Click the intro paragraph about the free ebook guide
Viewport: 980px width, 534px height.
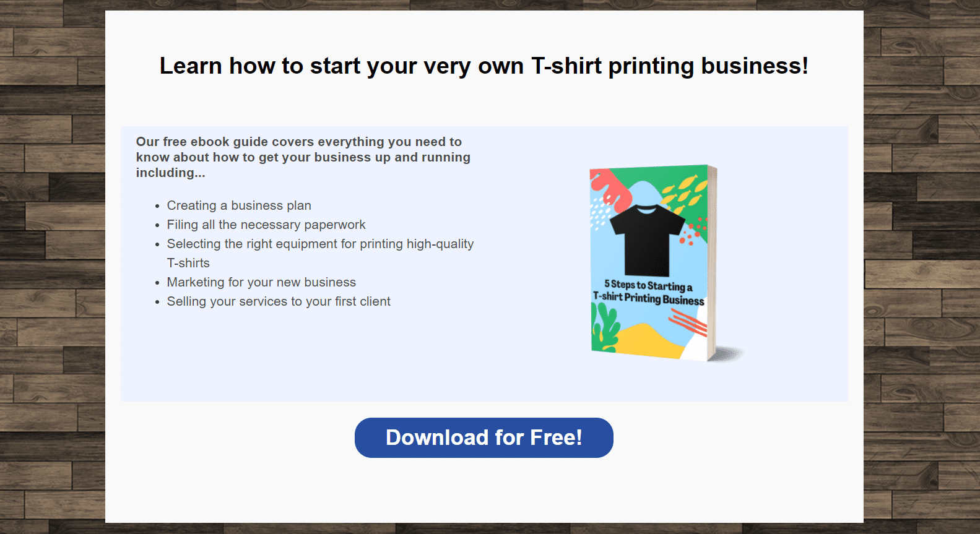(x=303, y=157)
